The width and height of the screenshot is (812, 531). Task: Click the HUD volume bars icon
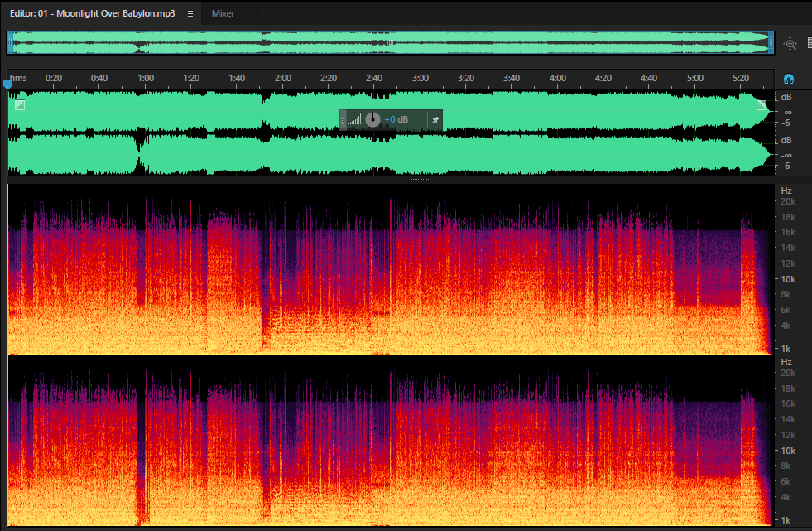354,119
